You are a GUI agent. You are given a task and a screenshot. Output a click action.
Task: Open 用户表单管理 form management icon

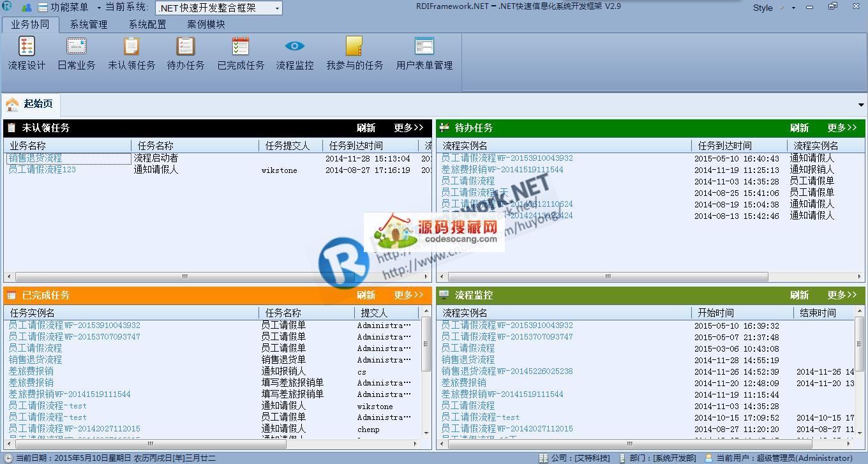pyautogui.click(x=424, y=47)
